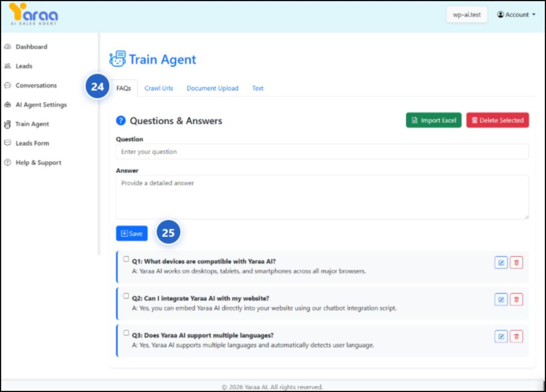Click the Train Agent sidebar icon
The image size is (546, 392).
pos(7,124)
